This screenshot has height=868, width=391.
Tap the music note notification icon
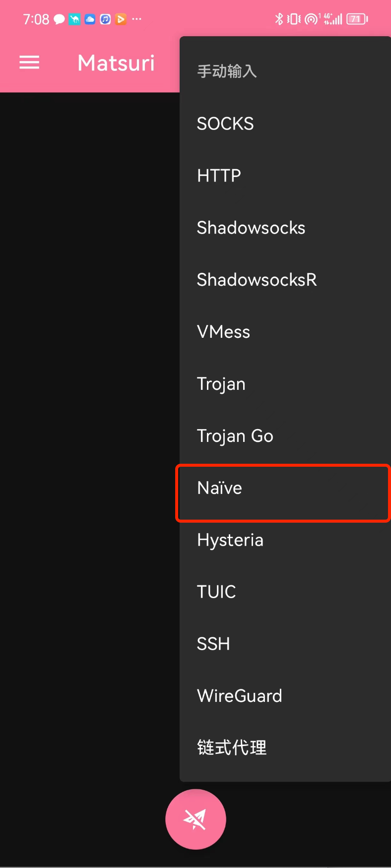point(105,19)
